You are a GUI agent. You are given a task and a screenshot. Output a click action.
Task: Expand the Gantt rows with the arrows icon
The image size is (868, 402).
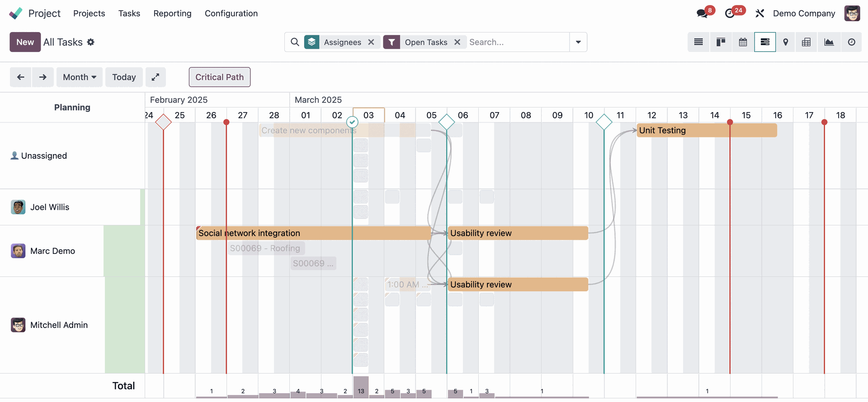pos(155,77)
